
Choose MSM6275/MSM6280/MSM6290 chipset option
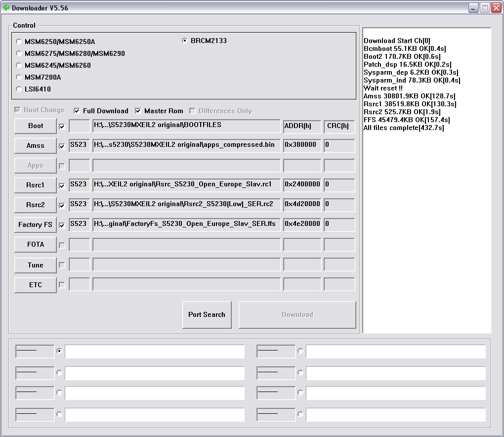point(19,54)
